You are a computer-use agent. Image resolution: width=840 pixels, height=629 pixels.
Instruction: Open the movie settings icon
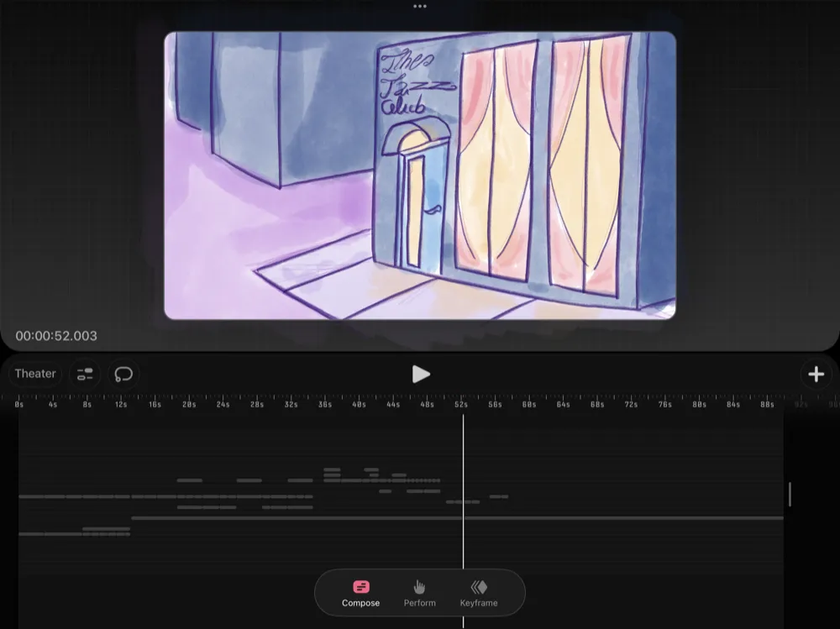click(x=85, y=374)
